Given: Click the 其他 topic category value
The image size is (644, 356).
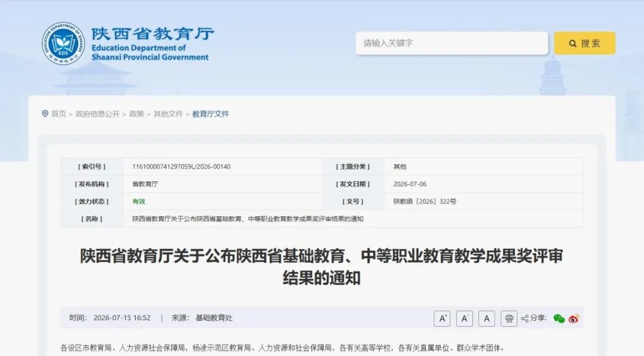Looking at the screenshot, I should [400, 167].
